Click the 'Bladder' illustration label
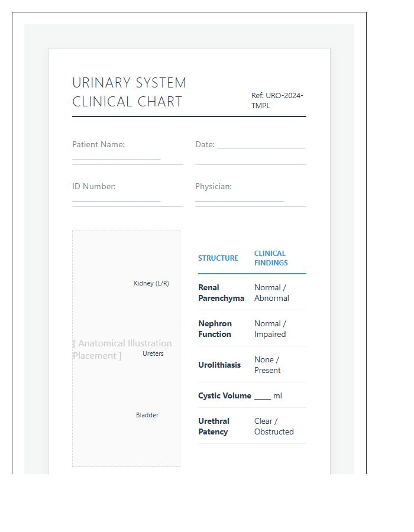The width and height of the screenshot is (414, 532). (x=147, y=415)
